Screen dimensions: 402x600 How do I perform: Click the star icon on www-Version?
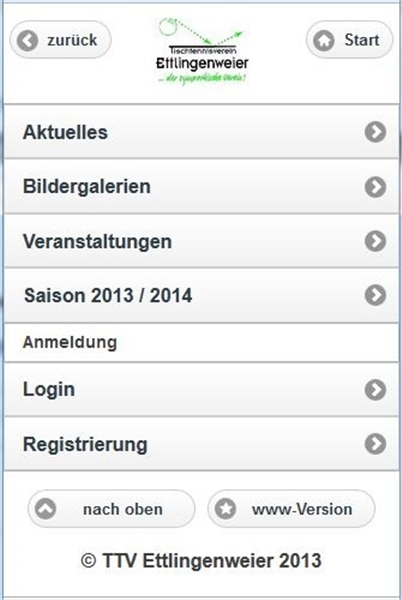225,509
